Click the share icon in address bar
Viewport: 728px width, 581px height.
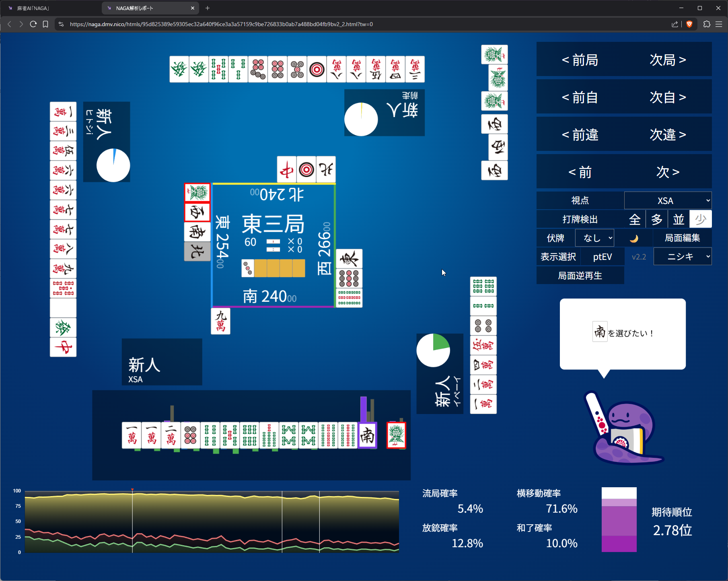point(675,24)
